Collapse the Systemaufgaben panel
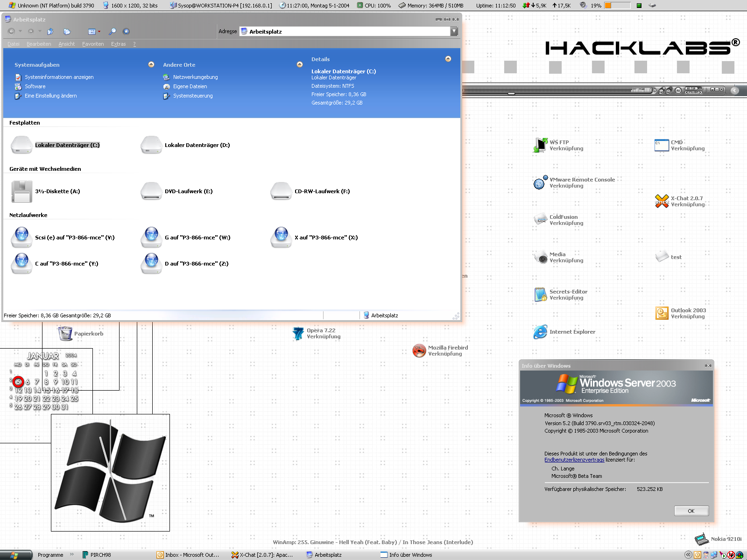The image size is (747, 560). coord(151,64)
